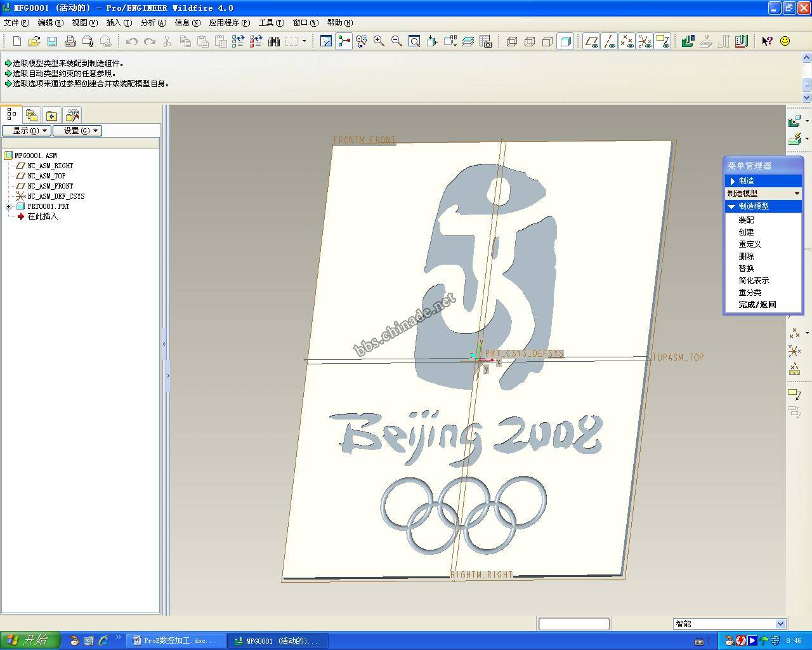Toggle coordinate systems visibility

645,41
